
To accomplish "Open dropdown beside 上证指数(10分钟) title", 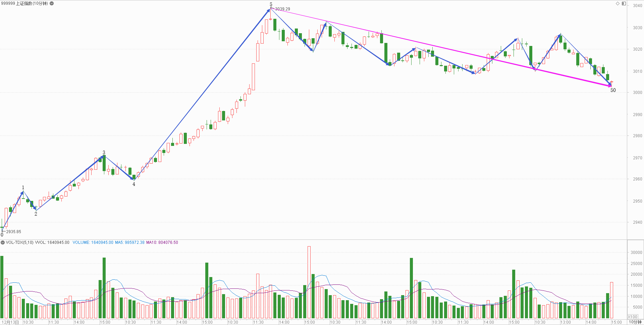I will 52,3.
